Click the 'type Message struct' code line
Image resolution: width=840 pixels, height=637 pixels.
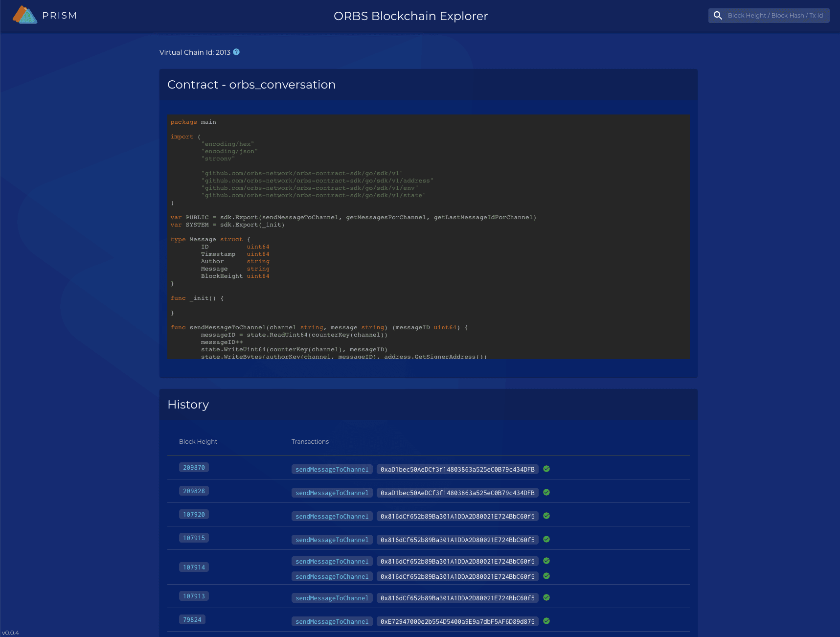tap(210, 240)
